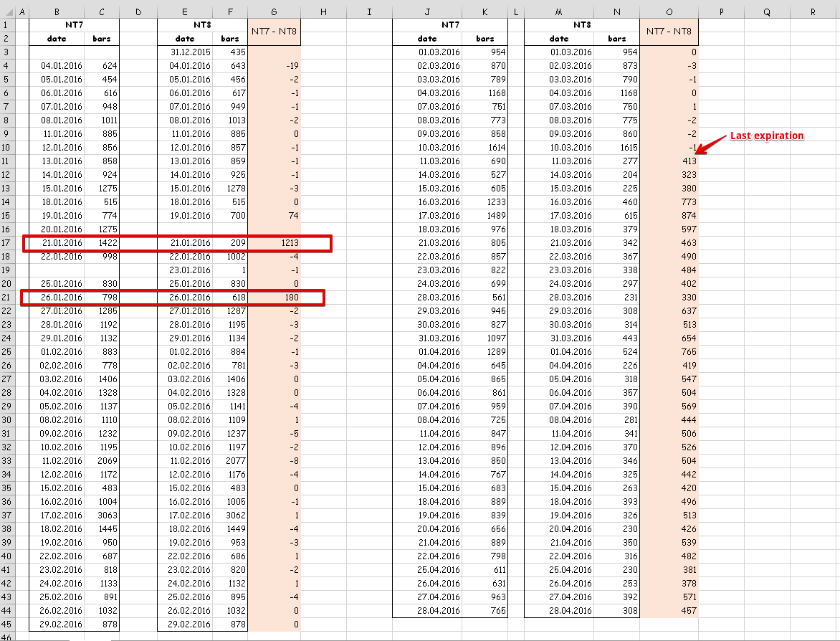Screen dimensions: 840x641
Task: Select the difference cell showing 74
Action: pos(274,215)
